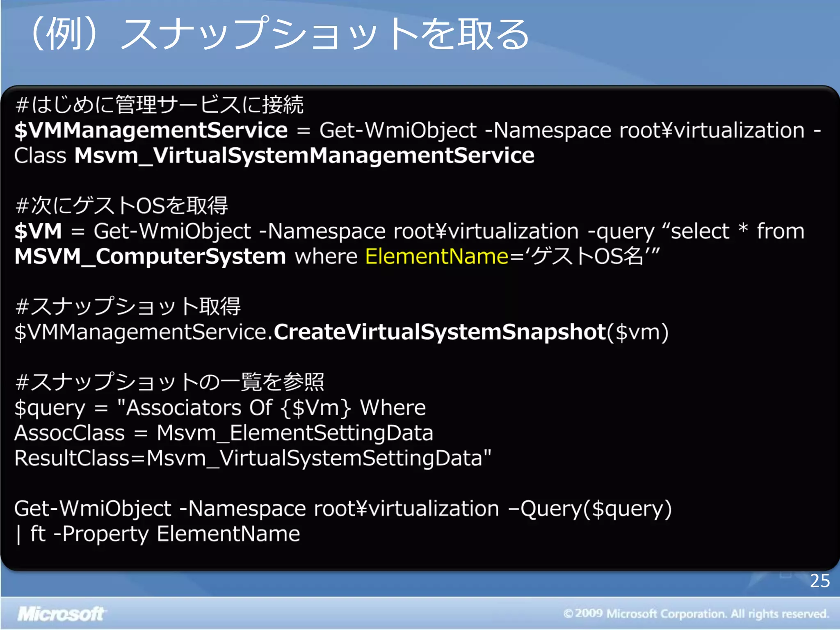Click the Microsoft logo in footer

tap(61, 614)
